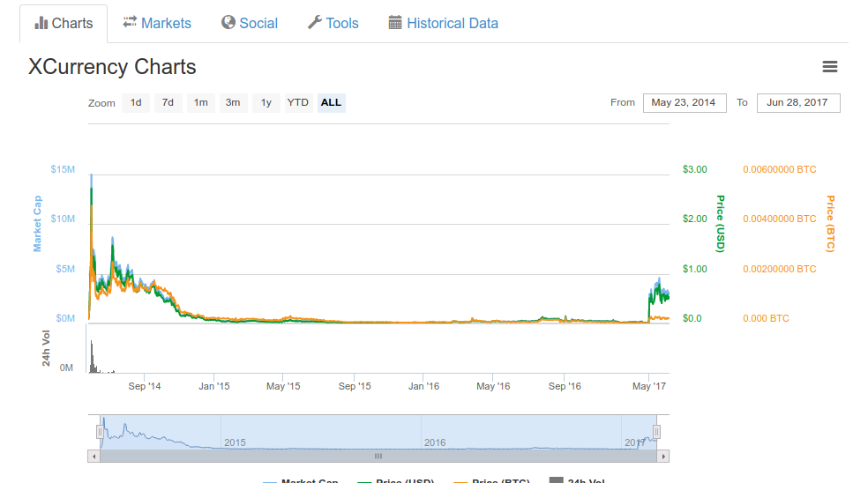Image resolution: width=868 pixels, height=483 pixels.
Task: Click the navigator scrollbar right arrow
Action: [663, 457]
